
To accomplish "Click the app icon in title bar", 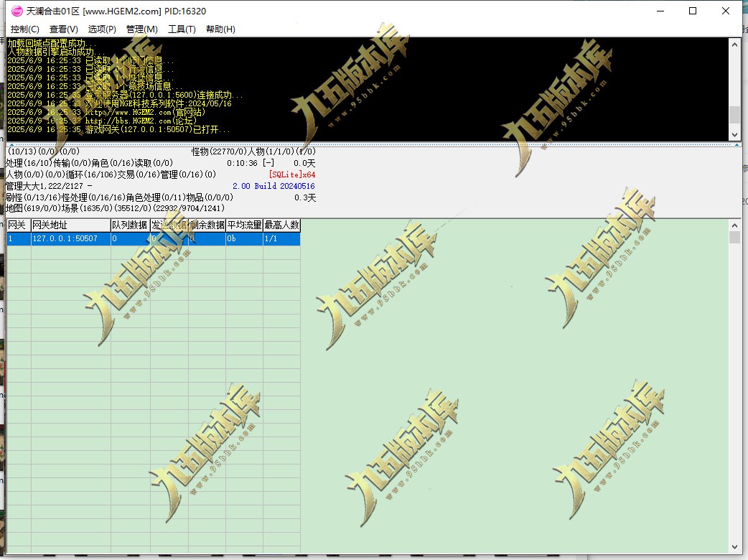I will 17,11.
